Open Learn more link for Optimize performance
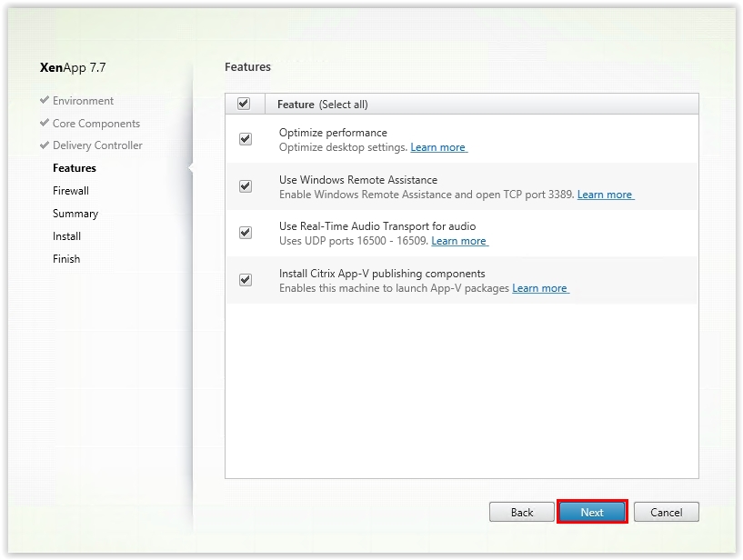Viewport: 743px width, 560px height. pos(438,147)
